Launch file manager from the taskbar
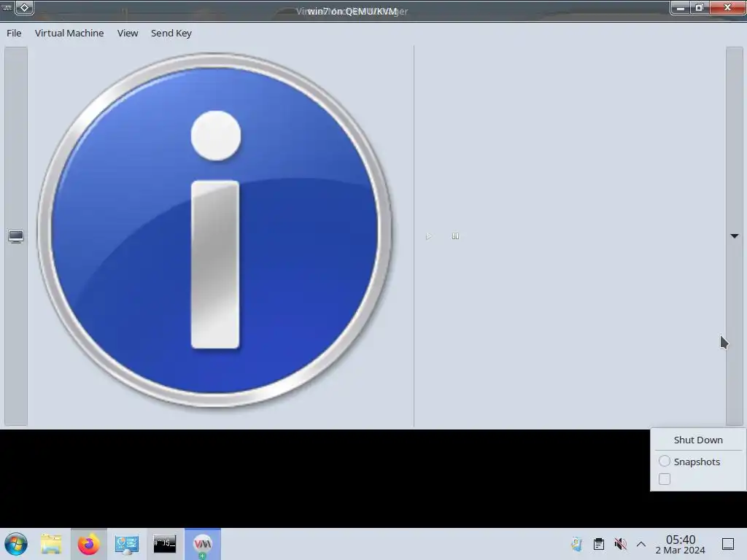This screenshot has height=560, width=747. coord(51,544)
